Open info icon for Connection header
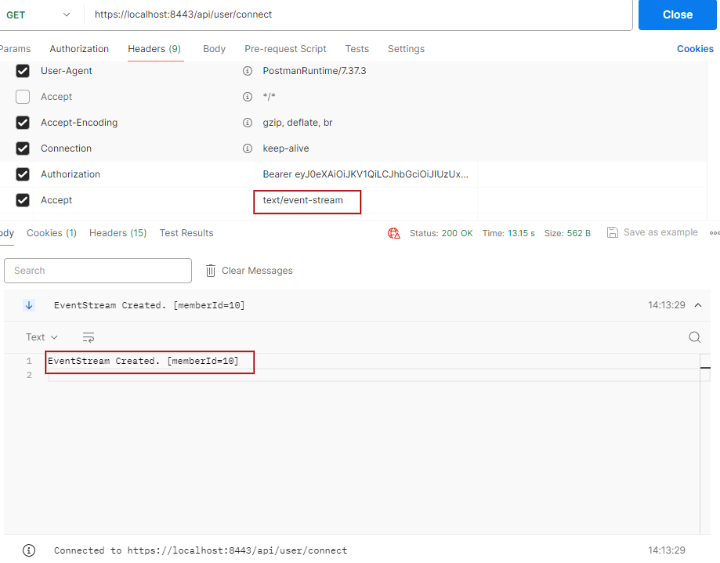 pos(247,148)
